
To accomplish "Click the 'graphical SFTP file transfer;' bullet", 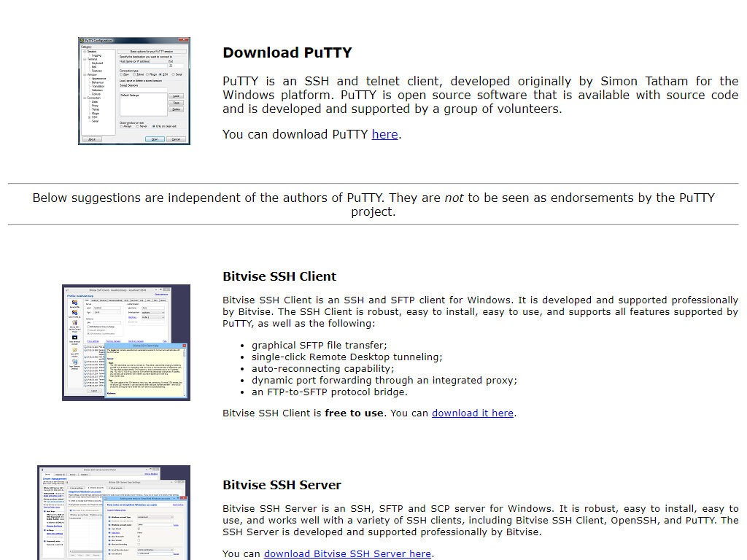I will point(320,345).
